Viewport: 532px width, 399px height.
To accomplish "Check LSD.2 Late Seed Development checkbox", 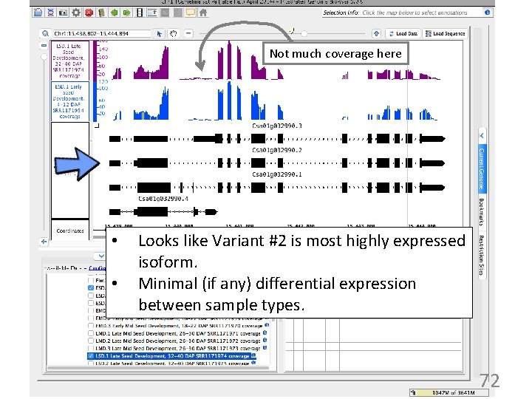I will click(91, 363).
